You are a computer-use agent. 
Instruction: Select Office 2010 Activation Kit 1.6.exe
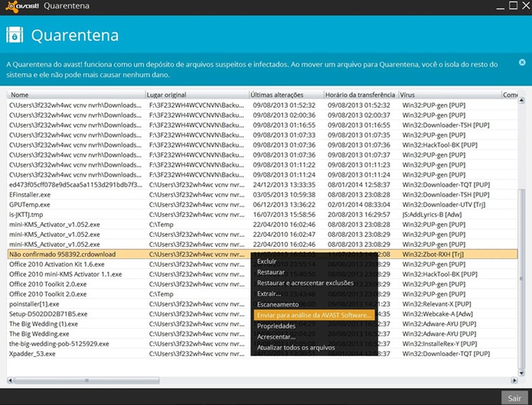coord(262,265)
